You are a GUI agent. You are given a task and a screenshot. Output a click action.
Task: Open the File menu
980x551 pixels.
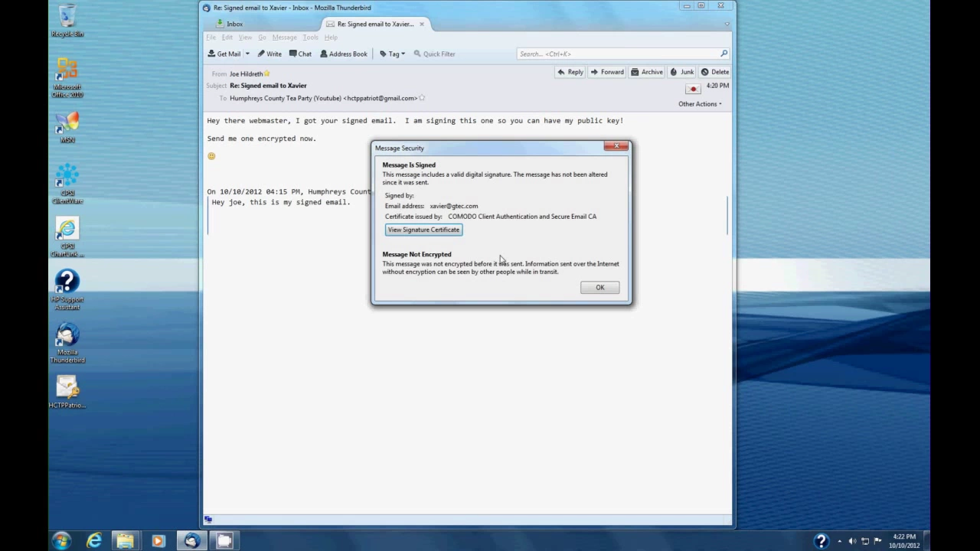click(x=211, y=37)
